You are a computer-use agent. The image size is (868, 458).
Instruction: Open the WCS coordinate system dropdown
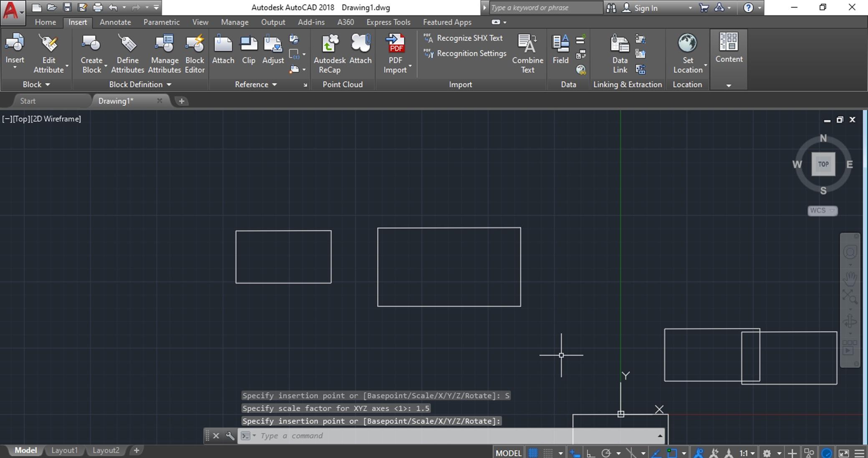point(822,210)
